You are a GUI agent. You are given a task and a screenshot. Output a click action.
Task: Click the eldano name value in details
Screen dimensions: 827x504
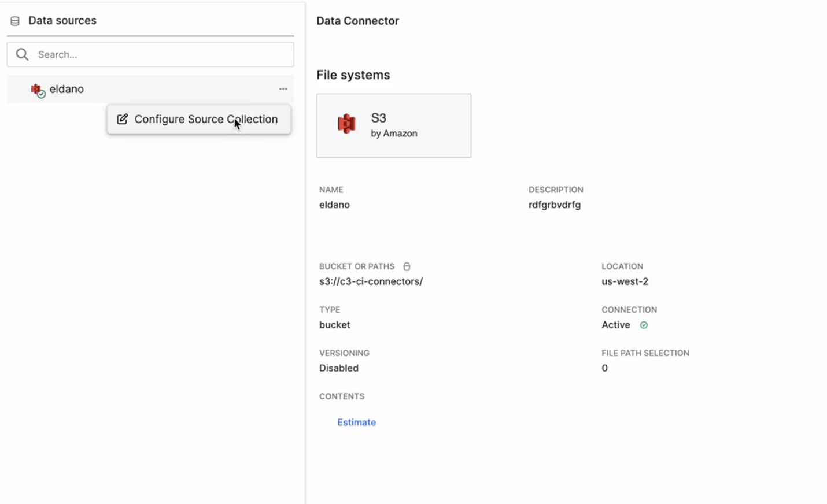click(x=334, y=205)
